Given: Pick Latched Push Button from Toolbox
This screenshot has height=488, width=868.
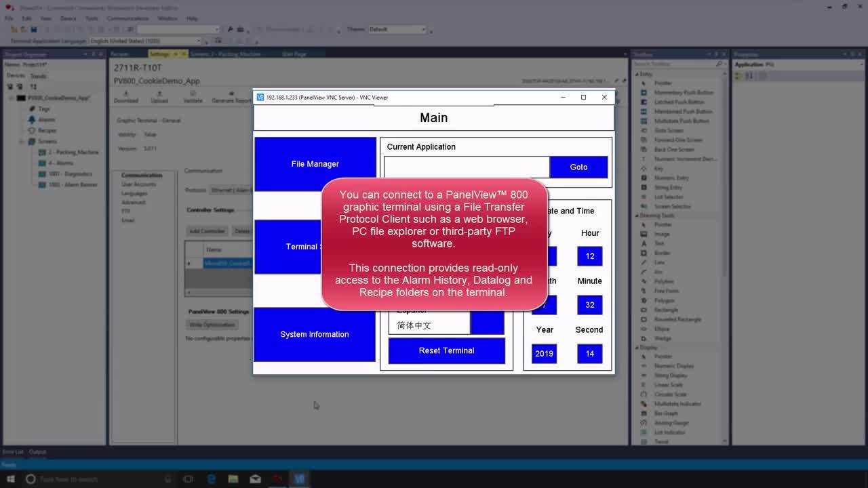Looking at the screenshot, I should 679,102.
